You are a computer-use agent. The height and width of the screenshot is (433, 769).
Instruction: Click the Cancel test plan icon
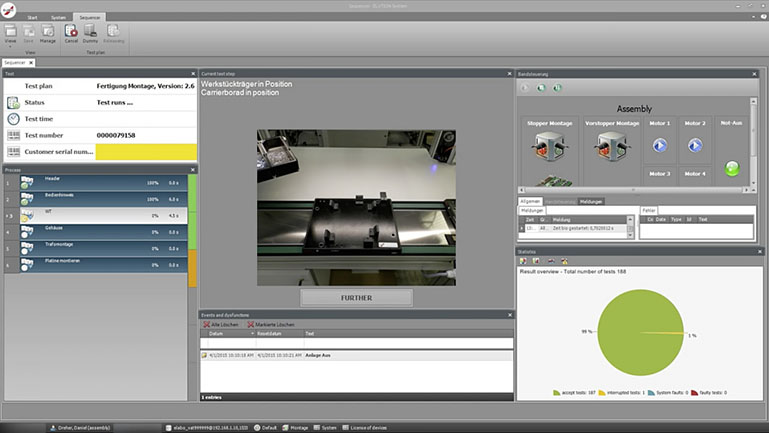click(x=71, y=32)
